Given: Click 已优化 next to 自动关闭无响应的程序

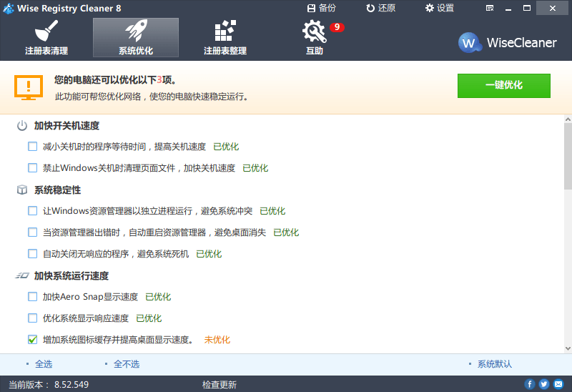Looking at the screenshot, I should pos(209,254).
